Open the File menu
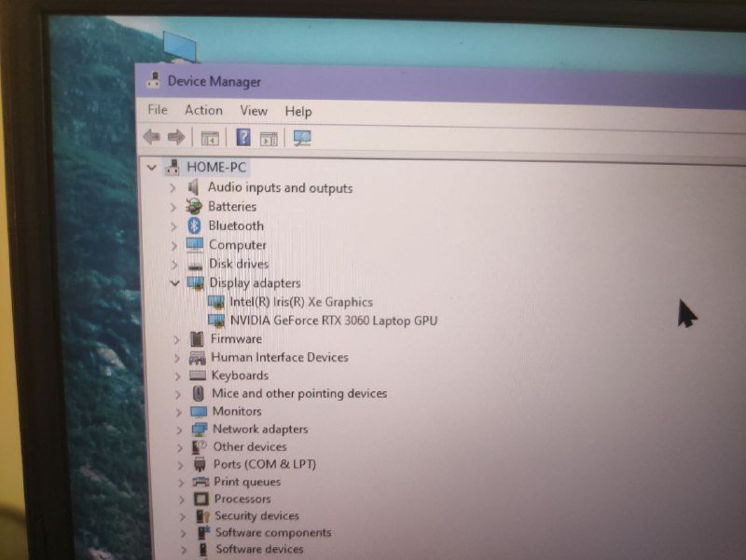This screenshot has width=746, height=560. tap(158, 110)
